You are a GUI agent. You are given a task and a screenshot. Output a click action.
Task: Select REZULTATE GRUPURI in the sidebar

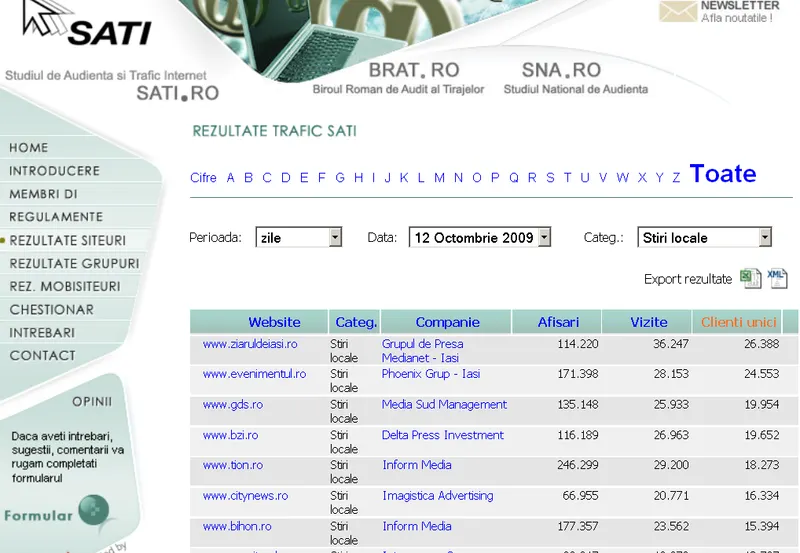coord(74,263)
